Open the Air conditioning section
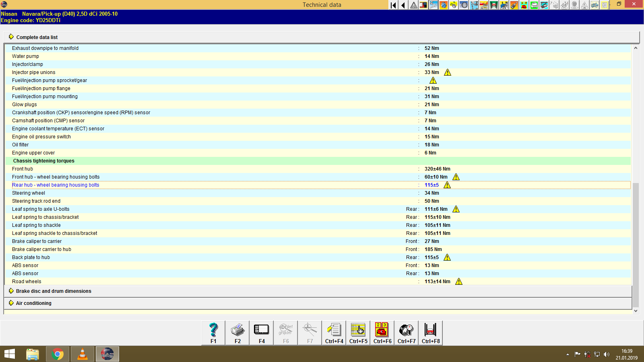 click(33, 303)
